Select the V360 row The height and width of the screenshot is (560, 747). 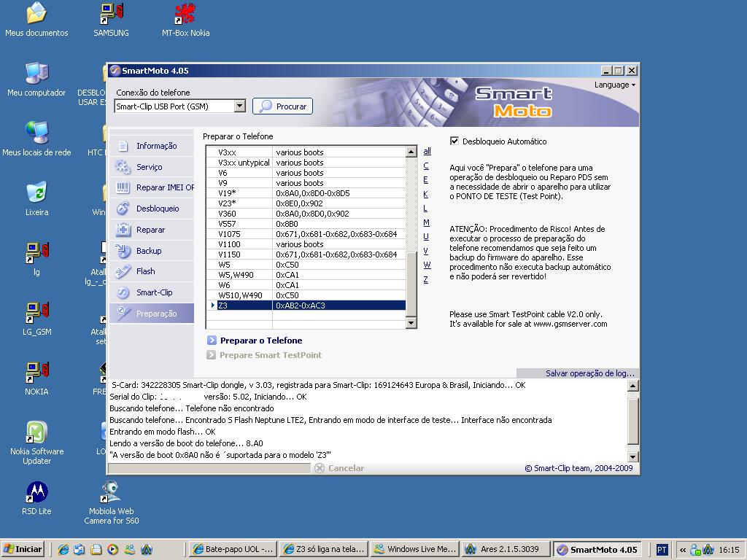tap(306, 214)
